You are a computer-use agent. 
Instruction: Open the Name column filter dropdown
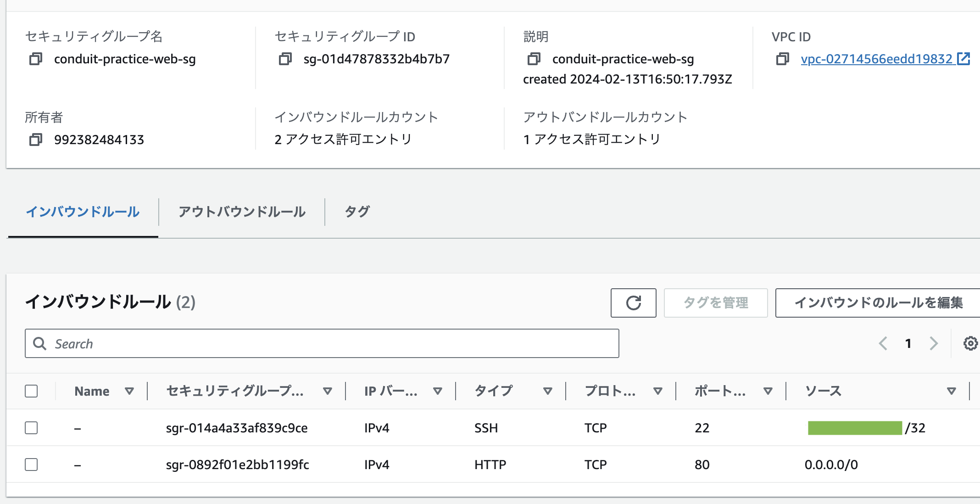coord(130,391)
